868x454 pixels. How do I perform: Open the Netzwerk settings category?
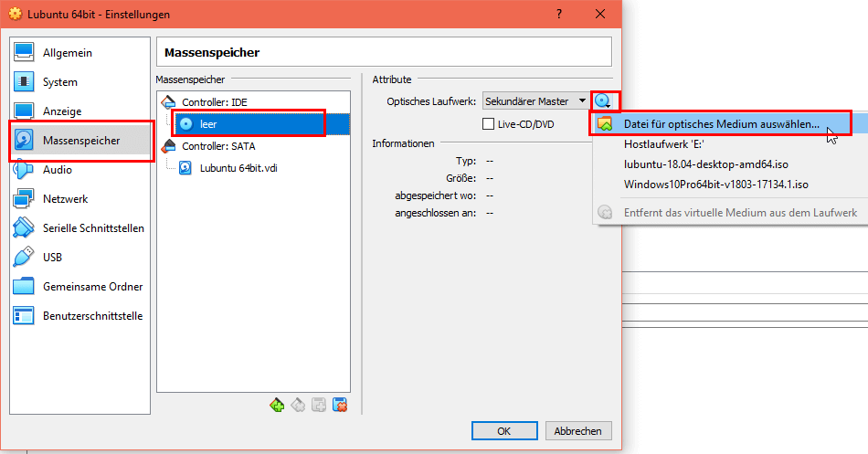(79, 199)
